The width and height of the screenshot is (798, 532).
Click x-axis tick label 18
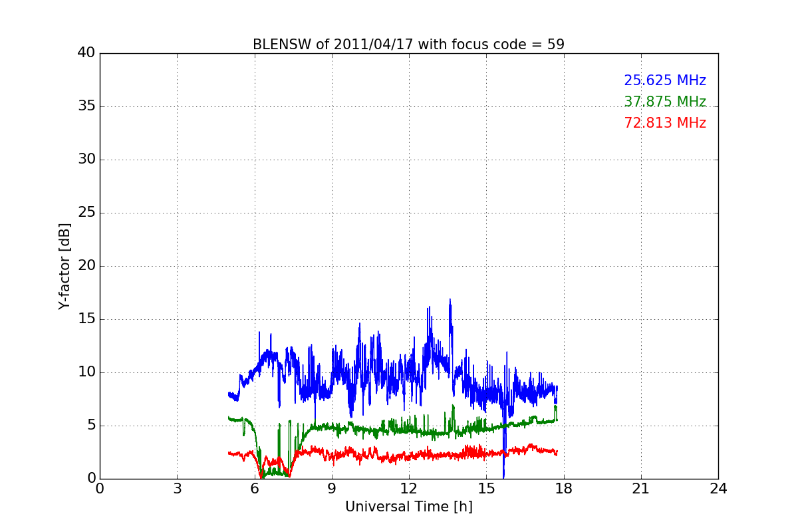(x=563, y=489)
